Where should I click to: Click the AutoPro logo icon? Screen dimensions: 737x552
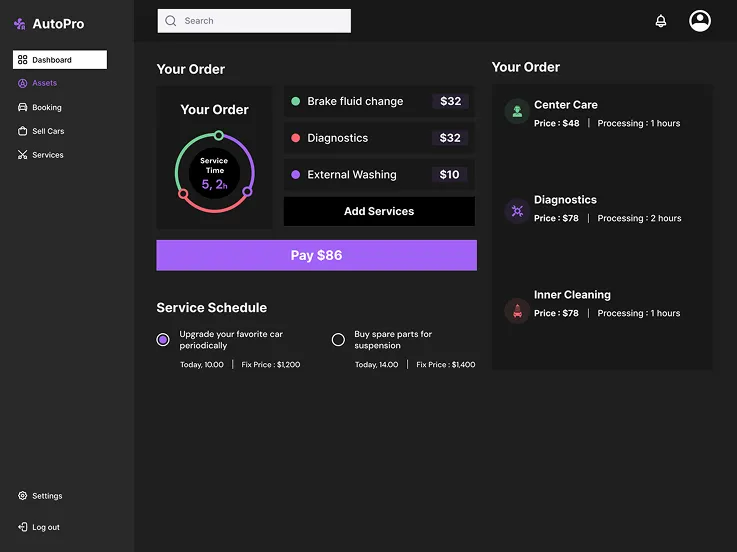(19, 24)
